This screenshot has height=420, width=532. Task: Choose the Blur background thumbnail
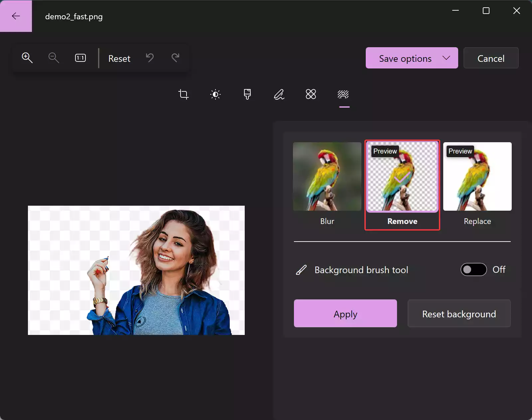327,176
